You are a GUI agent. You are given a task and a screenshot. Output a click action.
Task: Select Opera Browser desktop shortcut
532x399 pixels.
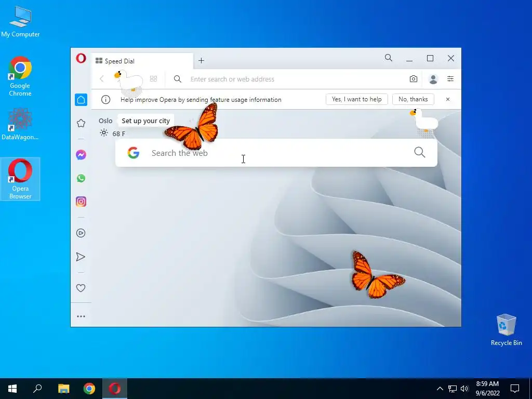click(20, 179)
